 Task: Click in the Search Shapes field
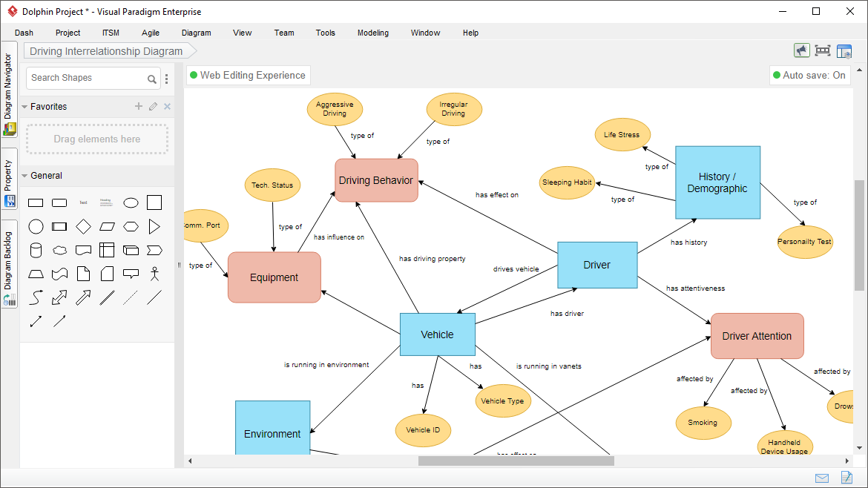click(93, 78)
